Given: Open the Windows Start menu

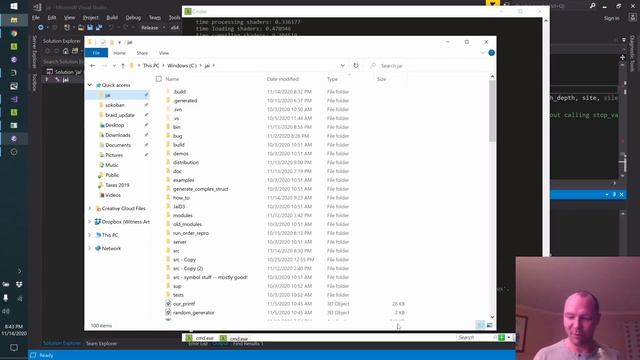Looking at the screenshot, I should (13, 6).
